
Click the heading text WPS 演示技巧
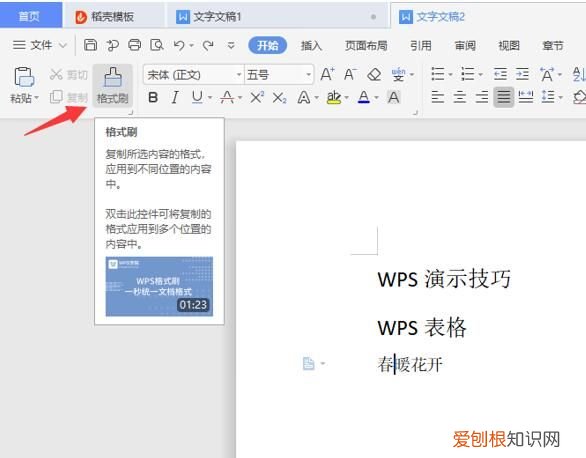[444, 279]
